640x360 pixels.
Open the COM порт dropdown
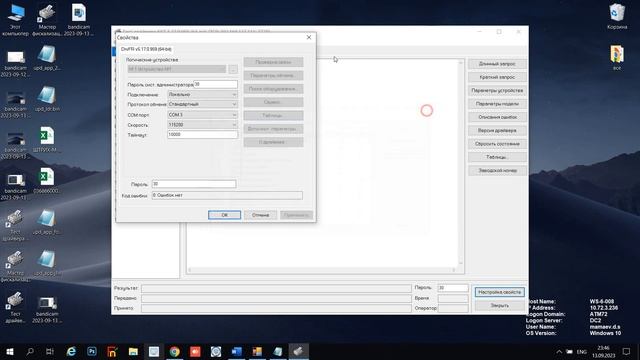pos(202,115)
